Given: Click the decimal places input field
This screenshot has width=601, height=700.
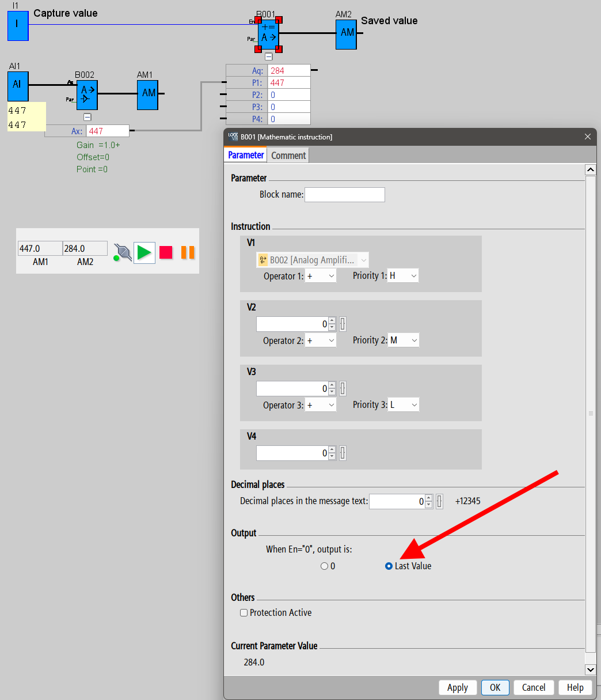Looking at the screenshot, I should [x=397, y=502].
